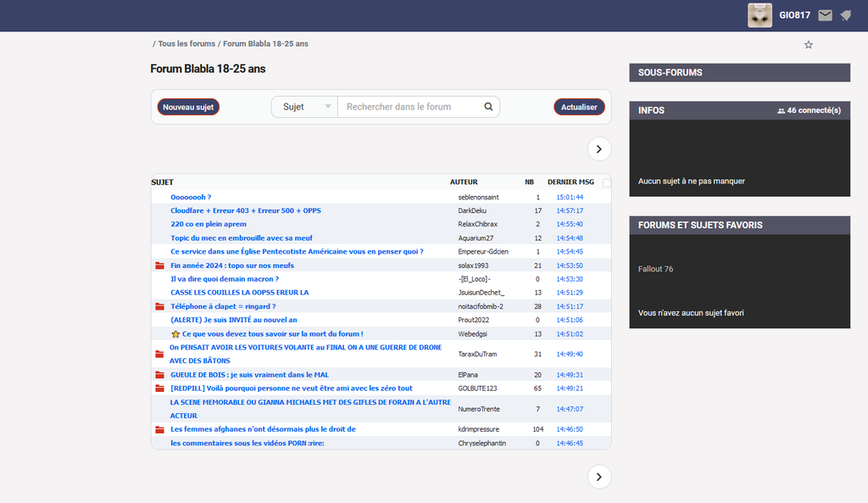Screen dimensions: 868x503
Task: Click the GIO817 profile avatar
Action: point(759,15)
